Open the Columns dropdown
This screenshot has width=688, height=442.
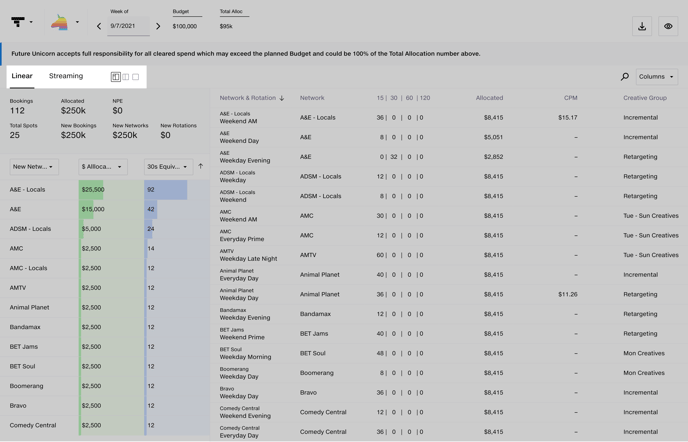[x=656, y=76]
